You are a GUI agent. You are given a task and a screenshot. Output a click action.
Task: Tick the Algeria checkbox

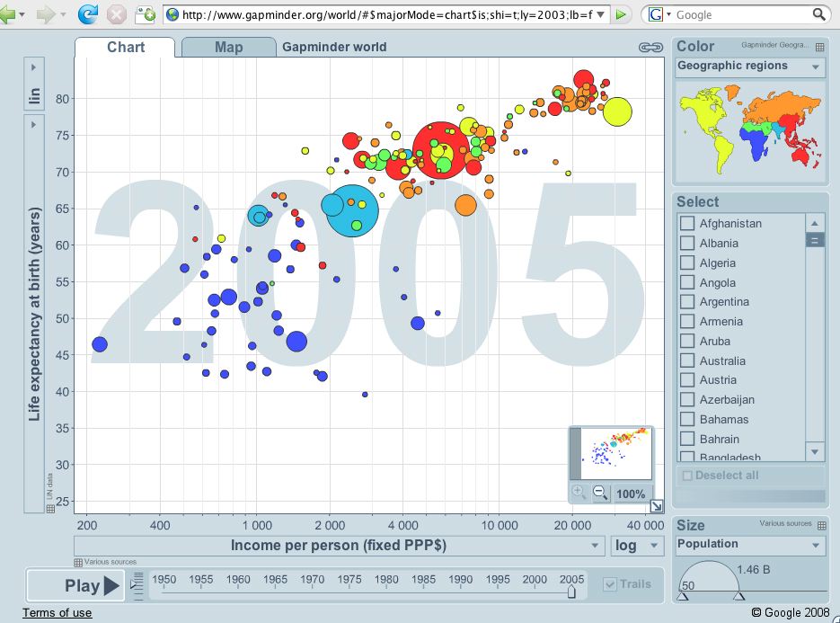tap(686, 263)
